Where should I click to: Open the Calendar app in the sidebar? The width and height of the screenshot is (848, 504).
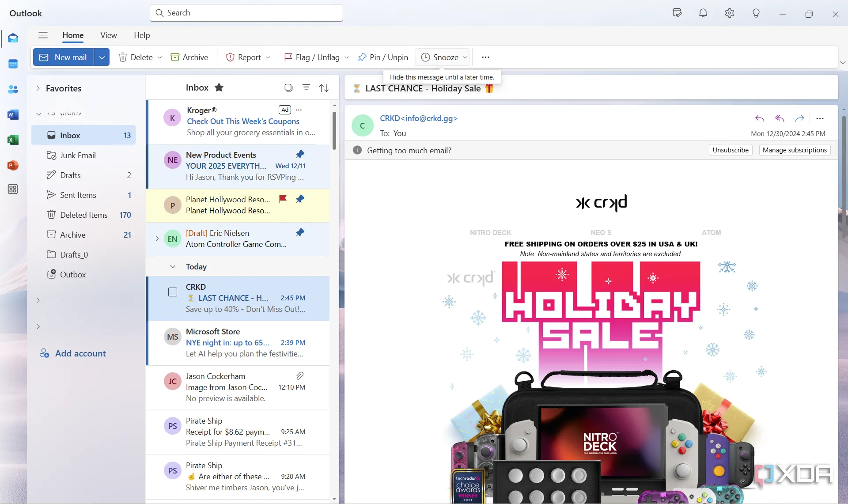click(13, 64)
